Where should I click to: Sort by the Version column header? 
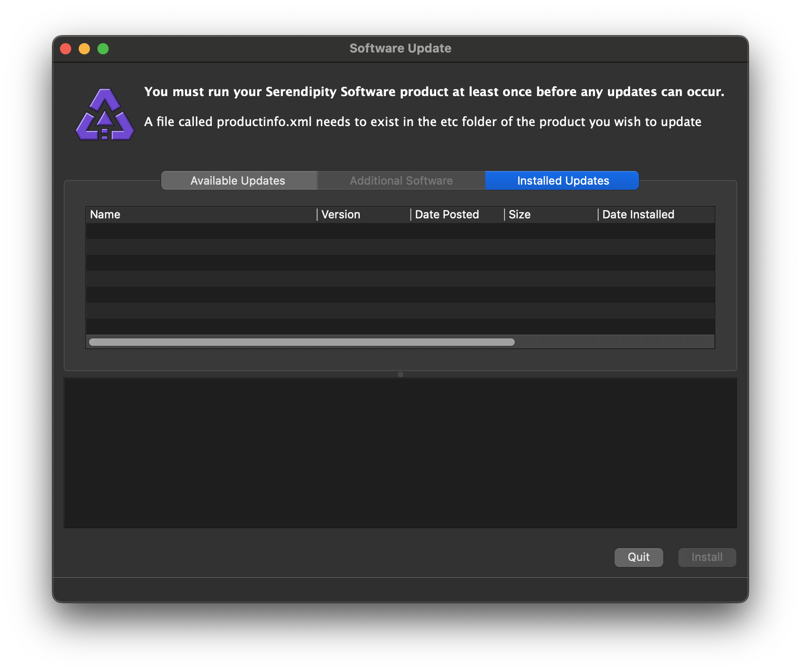pos(364,215)
